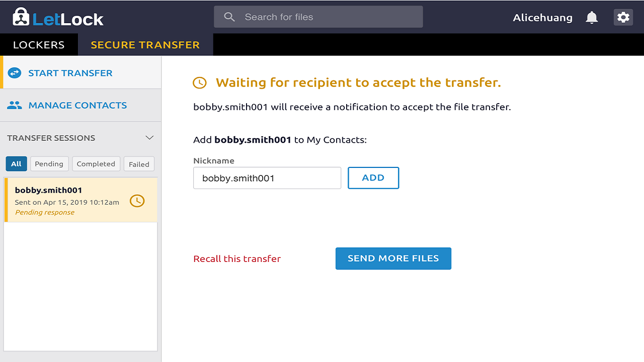Click the search magnifier icon
This screenshot has height=362, width=644.
[x=229, y=17]
